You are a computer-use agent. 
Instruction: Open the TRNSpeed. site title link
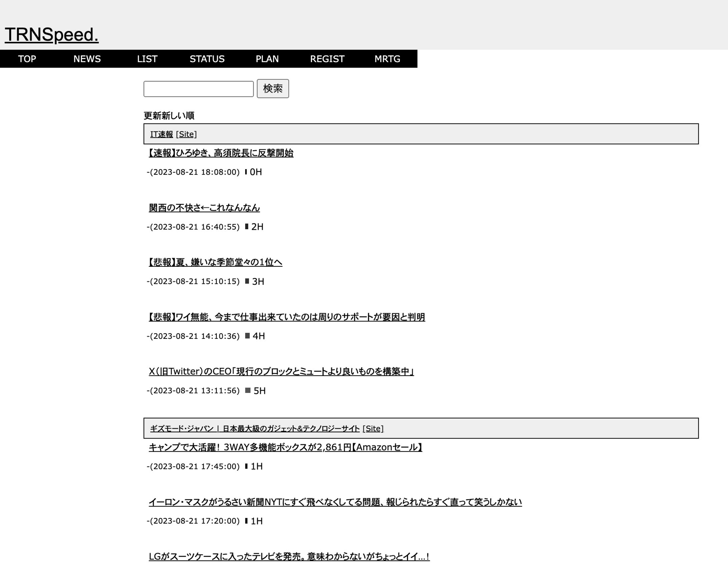52,34
